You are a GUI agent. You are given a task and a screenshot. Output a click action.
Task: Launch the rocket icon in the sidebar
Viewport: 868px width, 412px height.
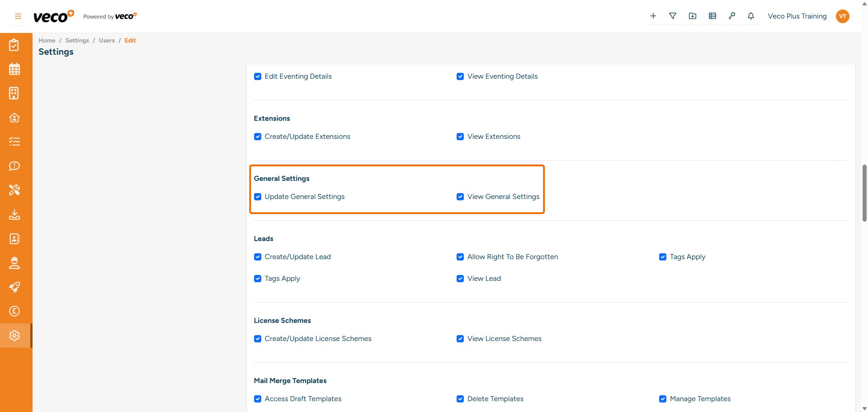(x=14, y=287)
